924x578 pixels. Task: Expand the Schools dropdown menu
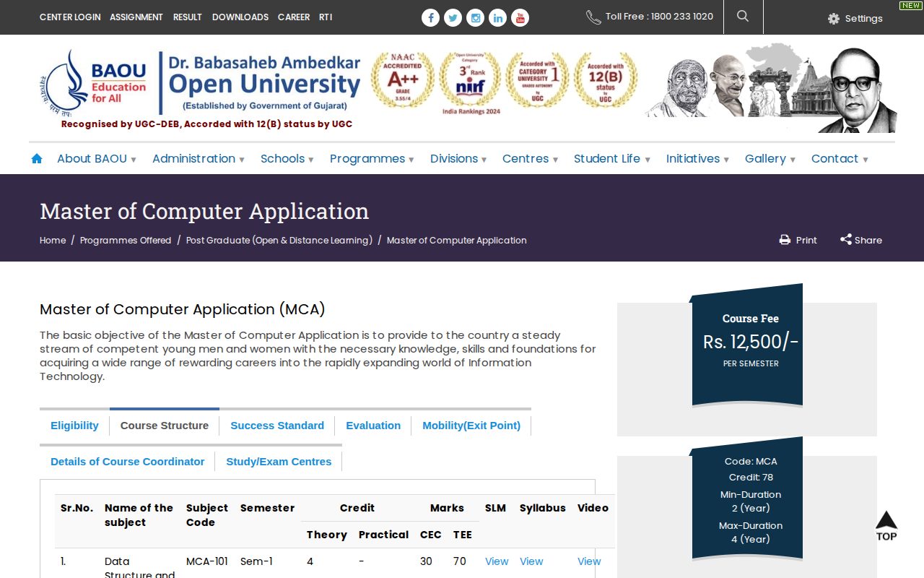(287, 159)
